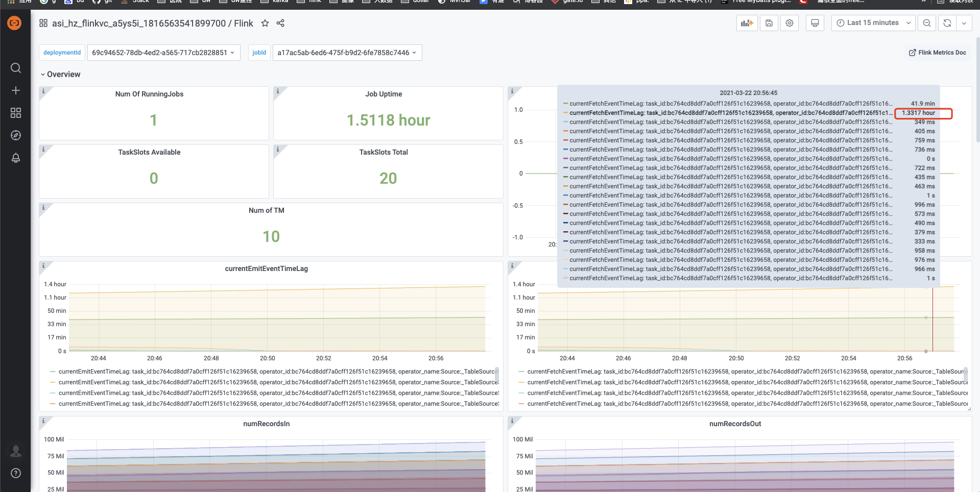
Task: Open dashboard settings gear icon
Action: pyautogui.click(x=790, y=23)
